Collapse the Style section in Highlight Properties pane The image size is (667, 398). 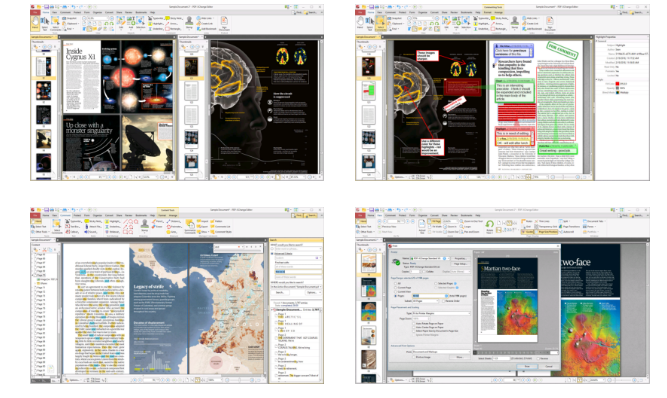(597, 80)
